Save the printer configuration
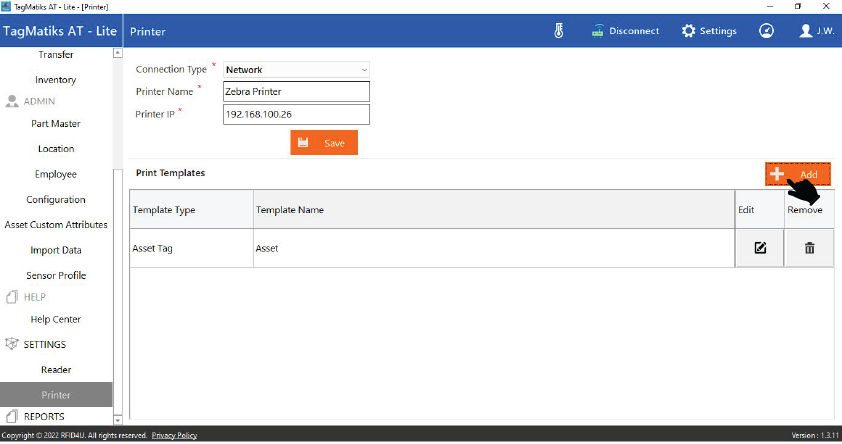Image resolution: width=842 pixels, height=444 pixels. click(x=324, y=143)
